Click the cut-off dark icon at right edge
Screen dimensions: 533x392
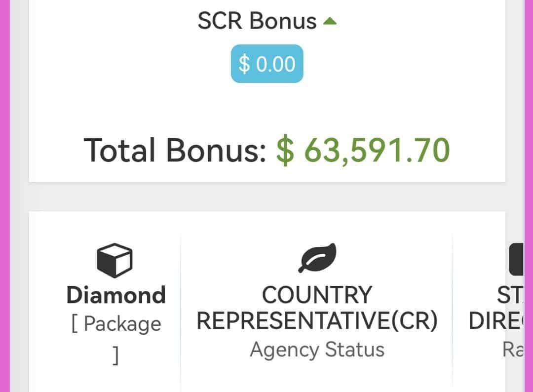(x=516, y=259)
